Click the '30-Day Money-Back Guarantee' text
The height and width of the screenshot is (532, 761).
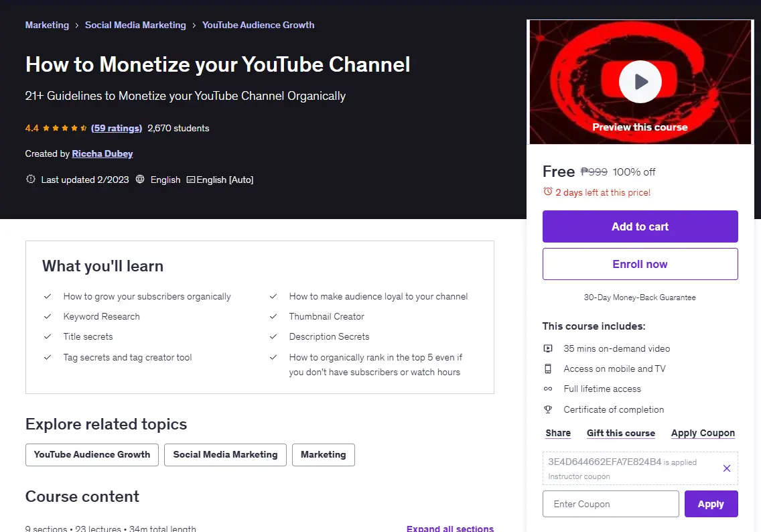[x=640, y=297]
